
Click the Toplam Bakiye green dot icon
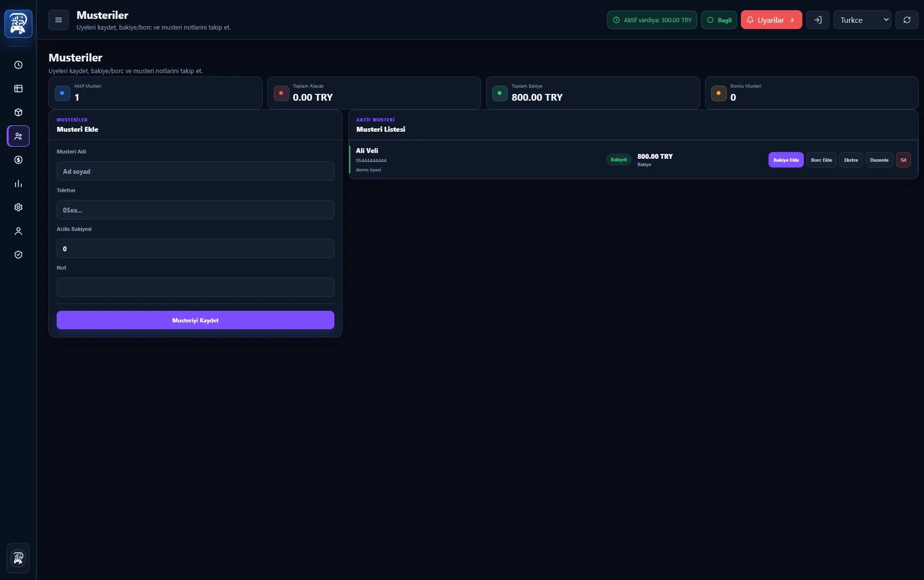500,93
